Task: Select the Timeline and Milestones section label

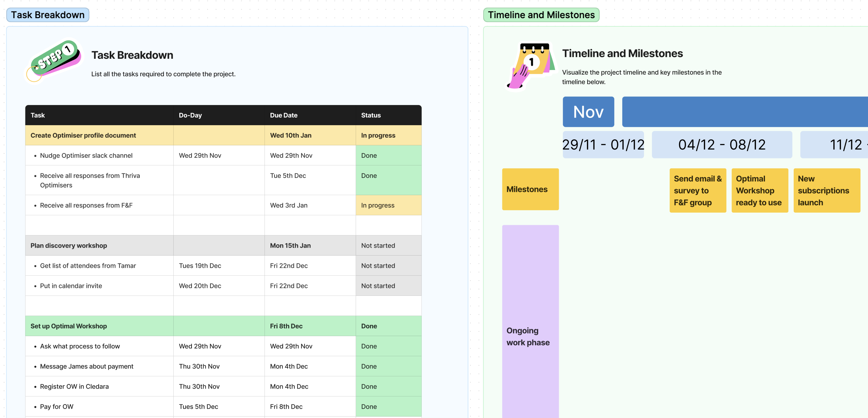Action: click(541, 15)
